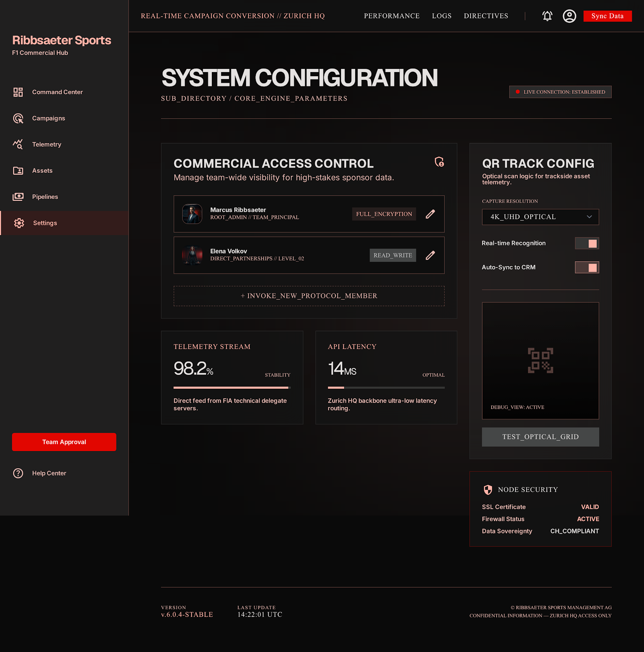Go to Telemetry in sidebar
This screenshot has width=644, height=652.
click(x=64, y=144)
